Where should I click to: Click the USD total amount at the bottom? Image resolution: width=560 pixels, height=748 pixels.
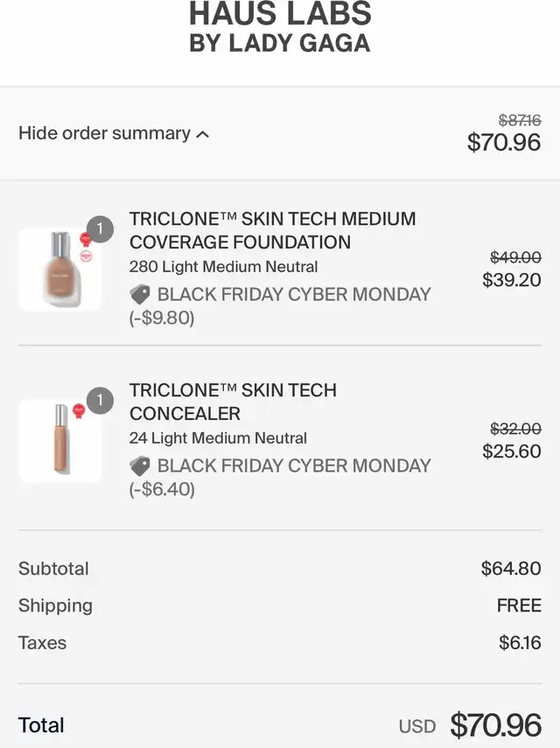(495, 725)
